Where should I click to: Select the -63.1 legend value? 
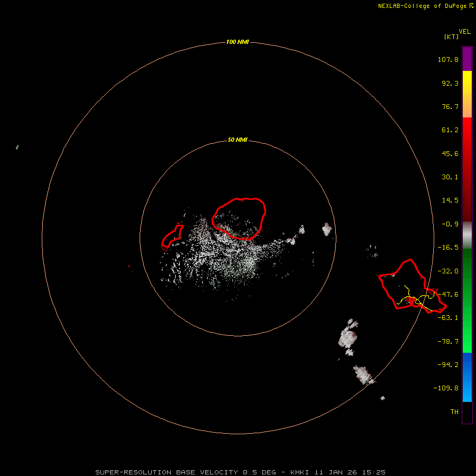pos(448,318)
